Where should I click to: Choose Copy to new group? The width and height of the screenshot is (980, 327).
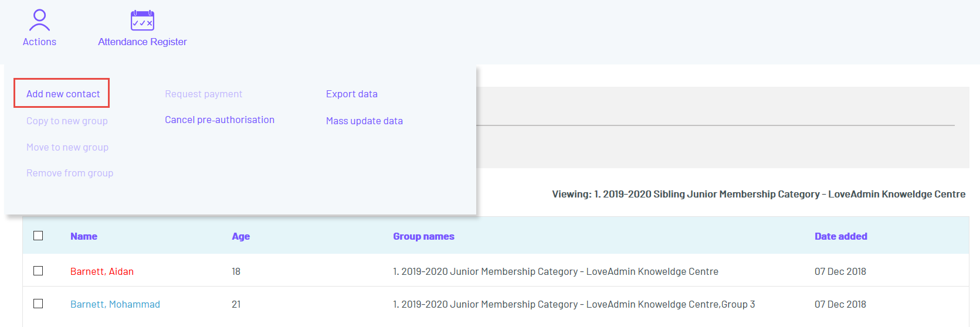tap(67, 121)
